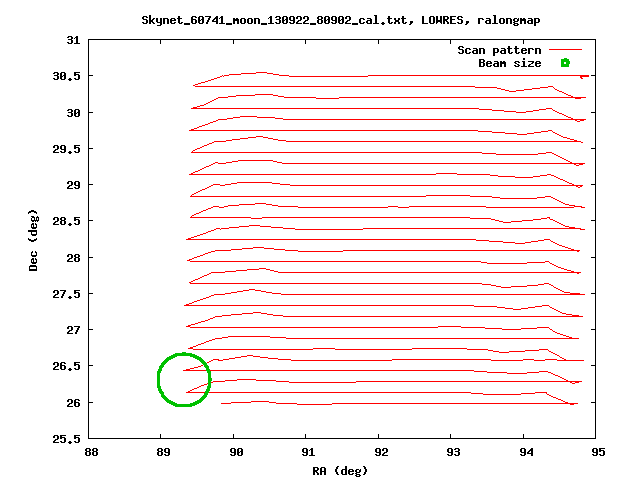Click the x-axis tick label 92

click(x=381, y=452)
